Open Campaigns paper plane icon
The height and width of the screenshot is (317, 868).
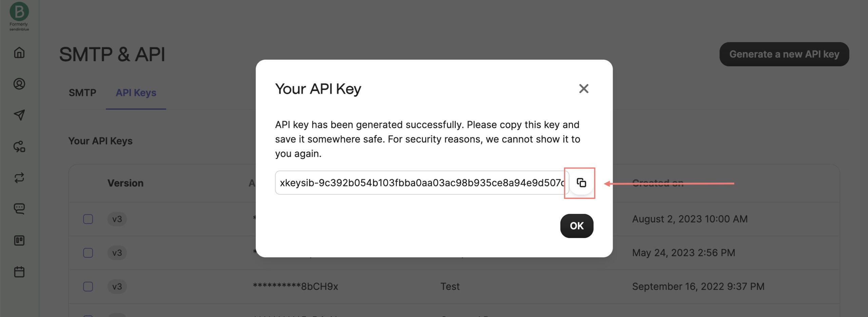tap(19, 115)
